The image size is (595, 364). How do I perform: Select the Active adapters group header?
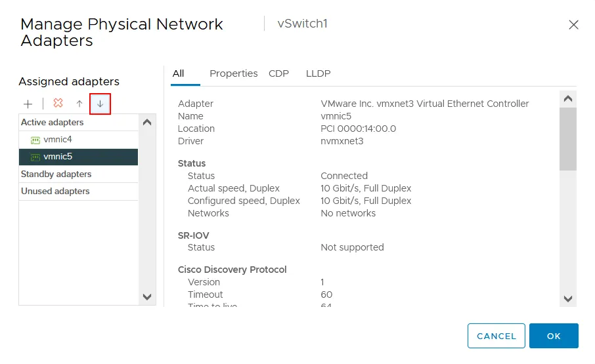[x=53, y=123]
